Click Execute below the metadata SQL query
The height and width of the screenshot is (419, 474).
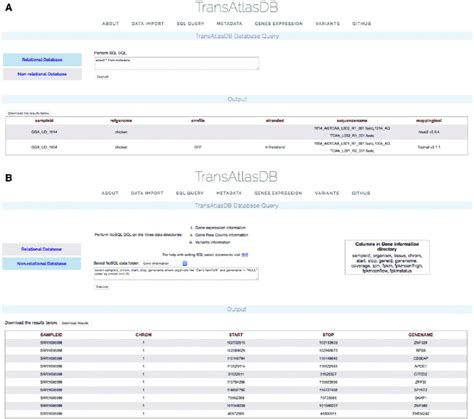[x=102, y=77]
